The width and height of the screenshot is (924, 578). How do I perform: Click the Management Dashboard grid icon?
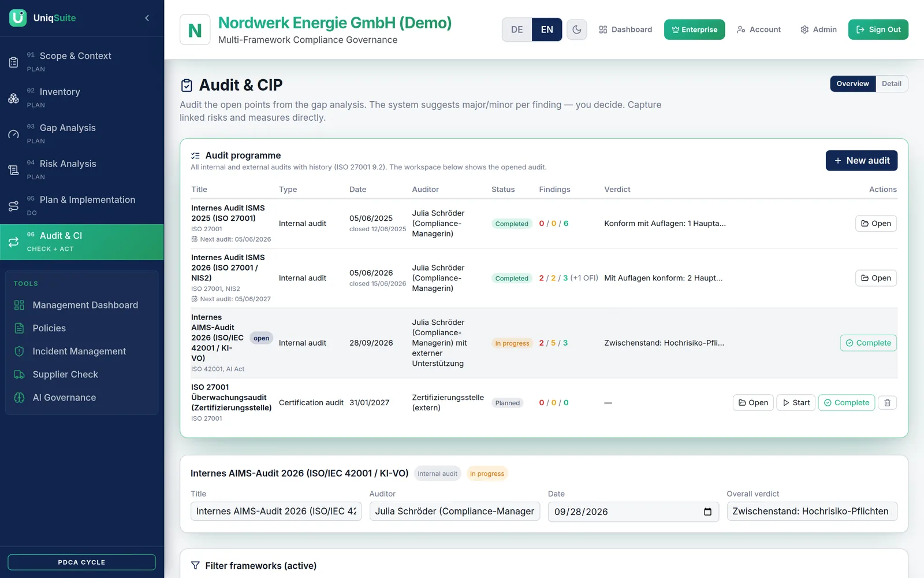click(x=19, y=305)
